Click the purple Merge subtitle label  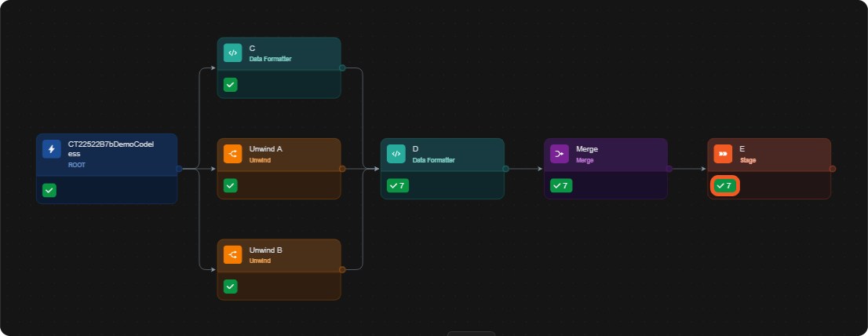click(x=585, y=160)
